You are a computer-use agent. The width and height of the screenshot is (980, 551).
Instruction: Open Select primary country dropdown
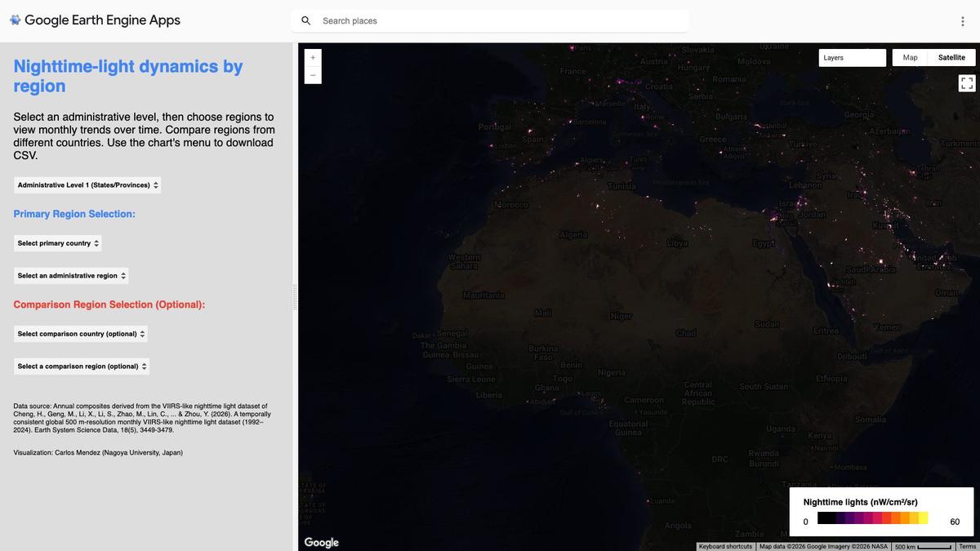click(58, 243)
